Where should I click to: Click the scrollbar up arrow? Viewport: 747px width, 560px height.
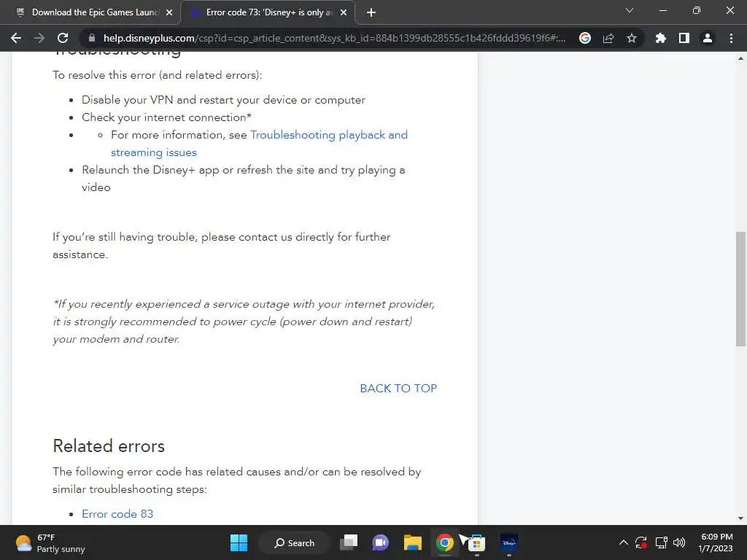click(740, 58)
